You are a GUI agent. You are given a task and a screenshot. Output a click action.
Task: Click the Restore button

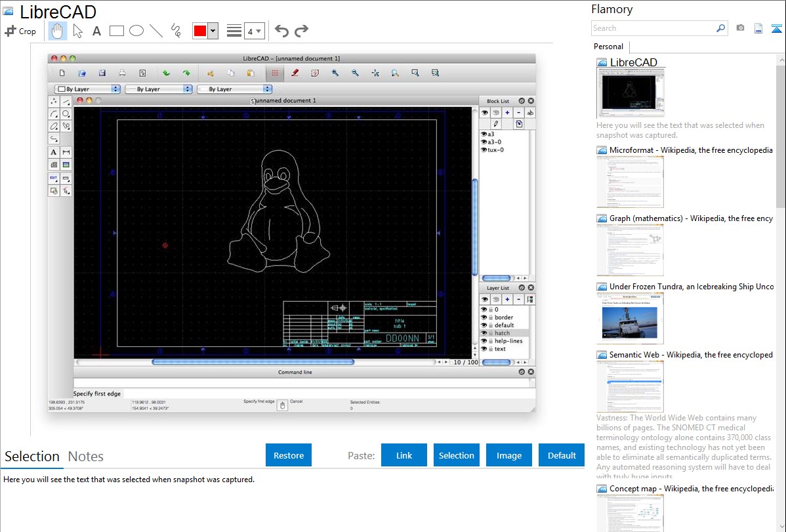tap(289, 455)
